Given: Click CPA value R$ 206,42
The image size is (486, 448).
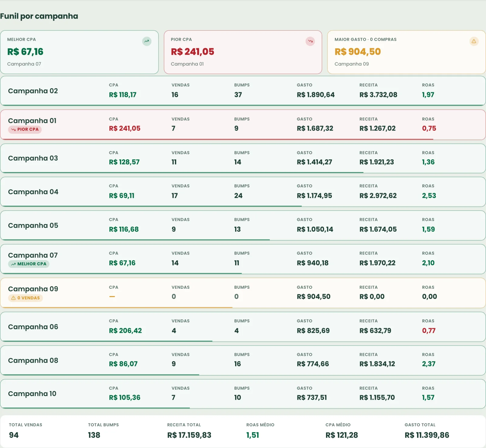Looking at the screenshot, I should click(x=125, y=331).
